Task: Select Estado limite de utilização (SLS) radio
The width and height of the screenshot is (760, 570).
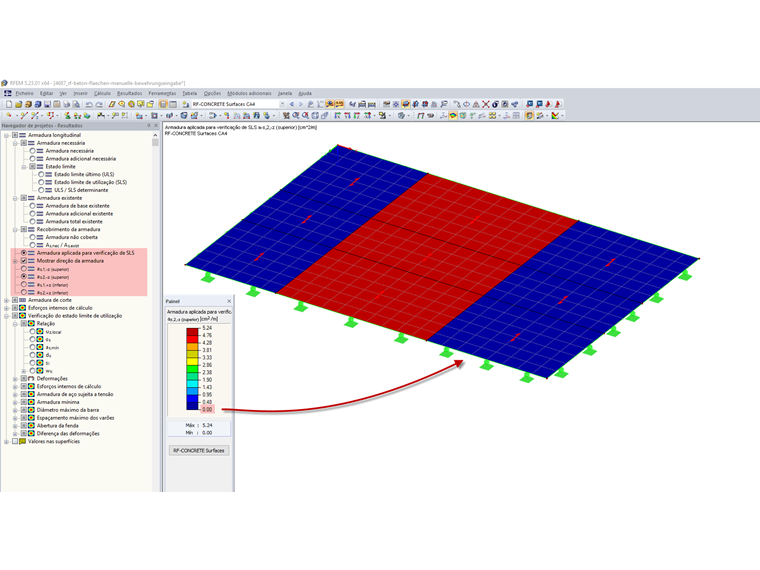Action: point(41,182)
